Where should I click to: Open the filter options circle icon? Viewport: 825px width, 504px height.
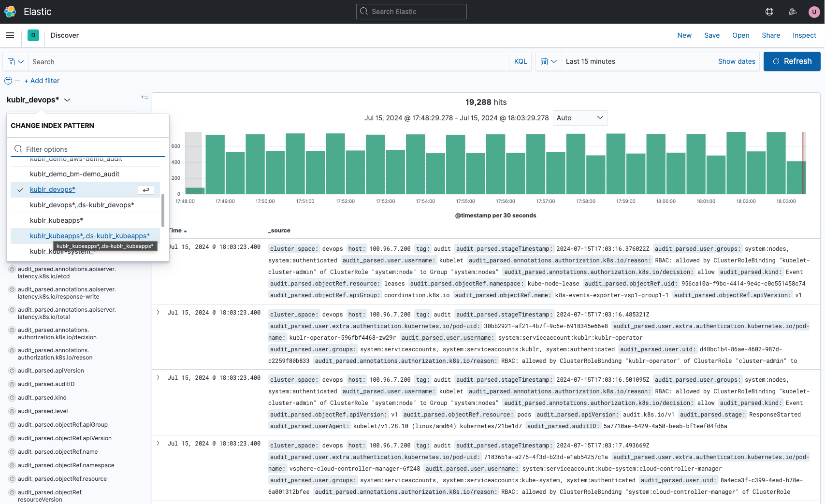pos(8,81)
